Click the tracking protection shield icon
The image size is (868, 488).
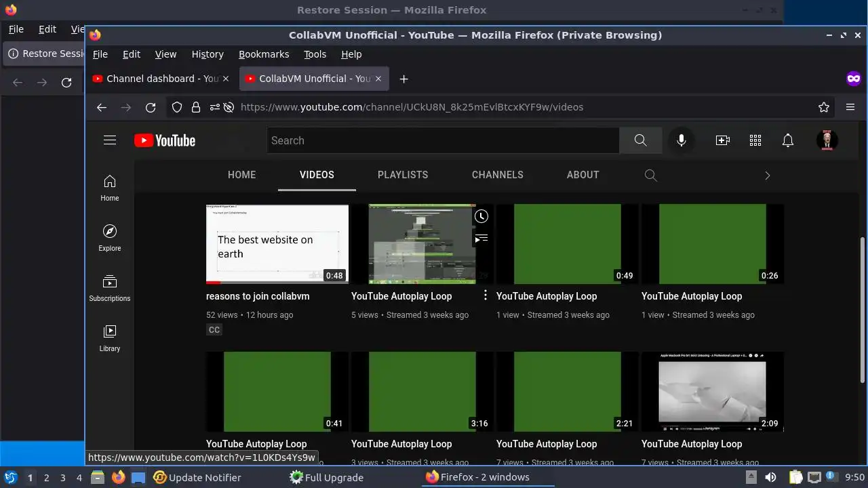pyautogui.click(x=177, y=107)
